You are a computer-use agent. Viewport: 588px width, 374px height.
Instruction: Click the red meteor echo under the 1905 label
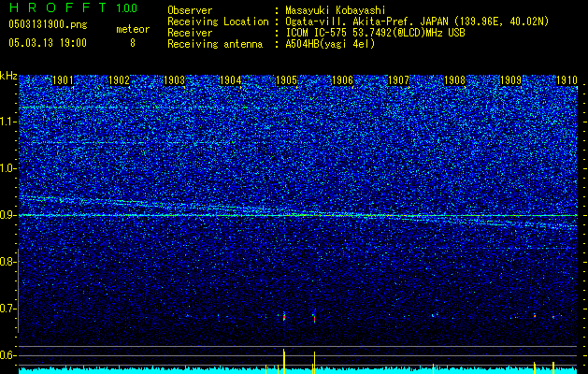284,317
